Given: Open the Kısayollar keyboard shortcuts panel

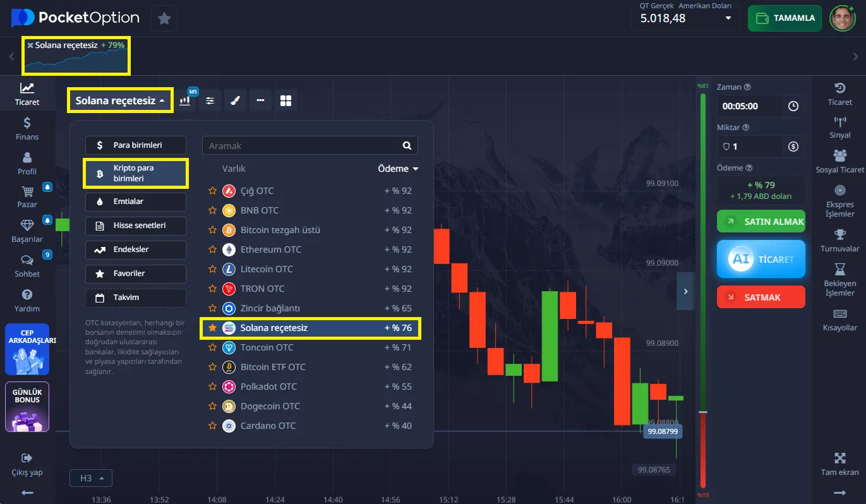Looking at the screenshot, I should point(839,320).
